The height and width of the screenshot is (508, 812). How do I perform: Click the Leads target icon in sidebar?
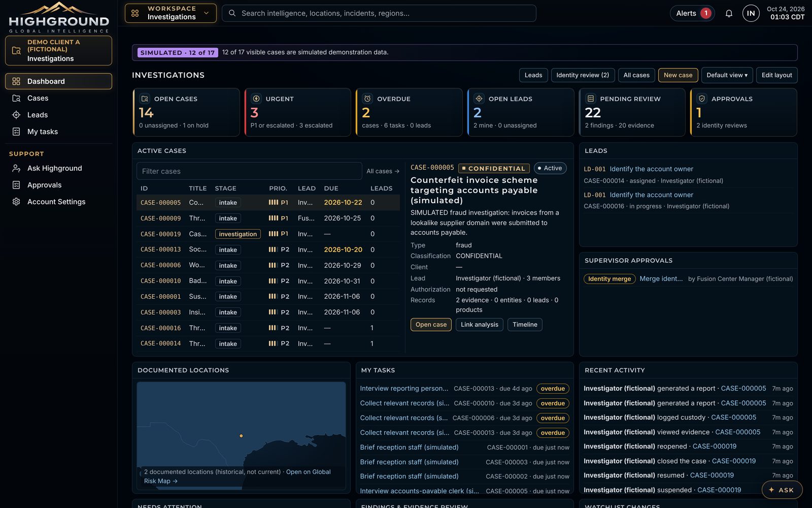(x=16, y=115)
